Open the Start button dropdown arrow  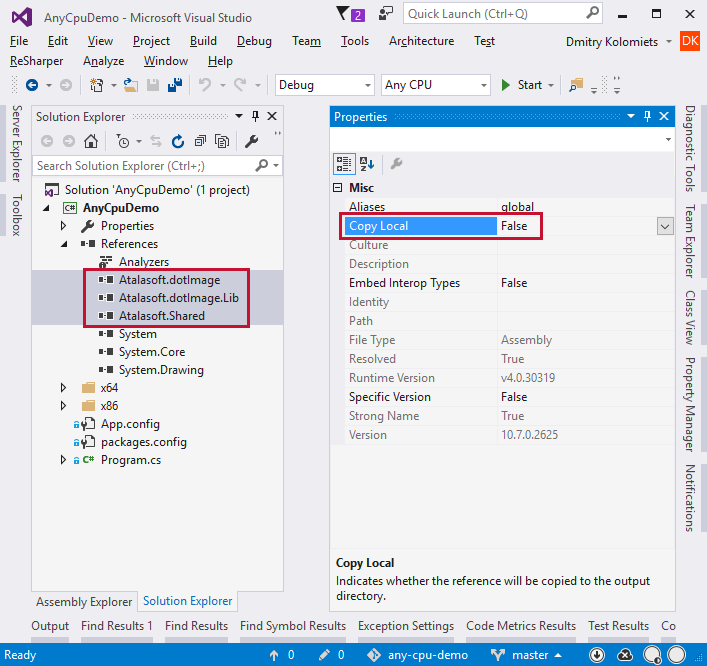click(x=551, y=85)
